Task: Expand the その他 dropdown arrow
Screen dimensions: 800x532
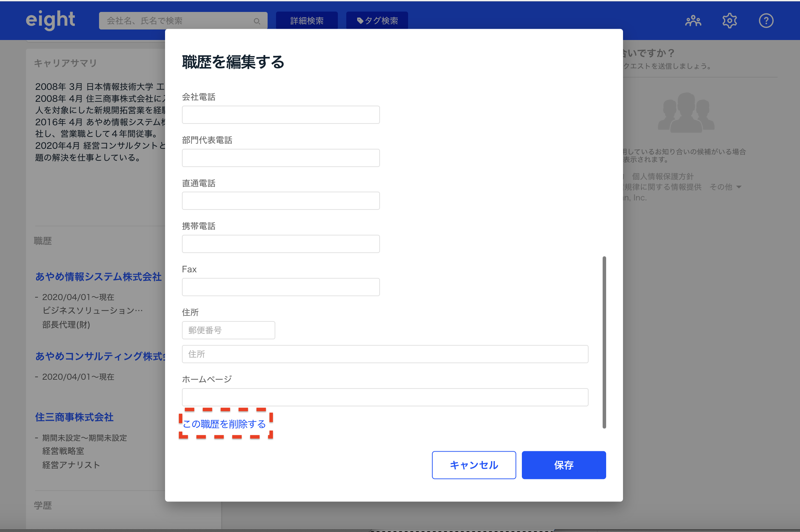Action: click(739, 187)
